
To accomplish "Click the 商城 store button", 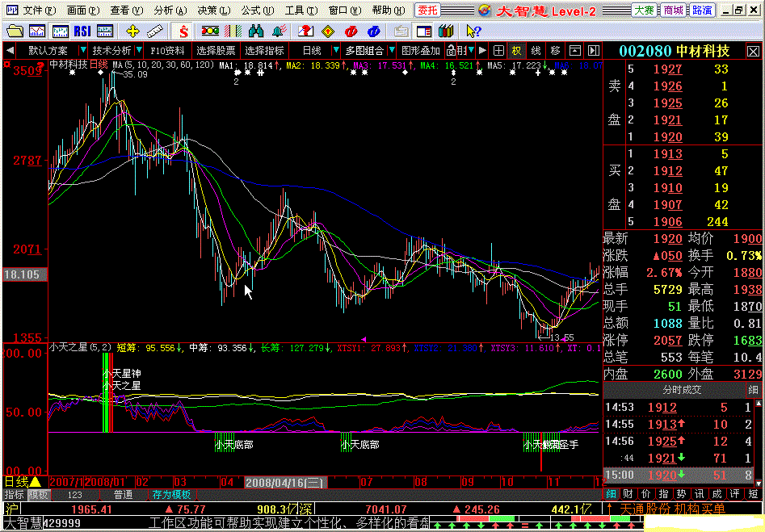I will click(673, 10).
